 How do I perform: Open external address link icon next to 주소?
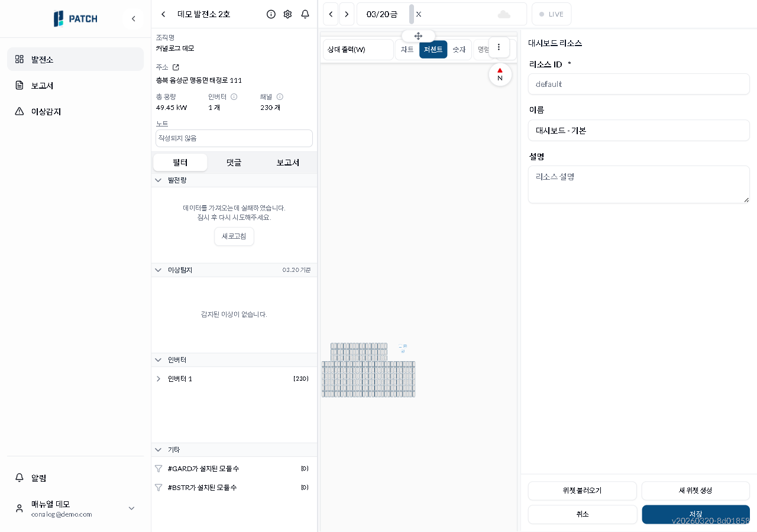point(176,67)
